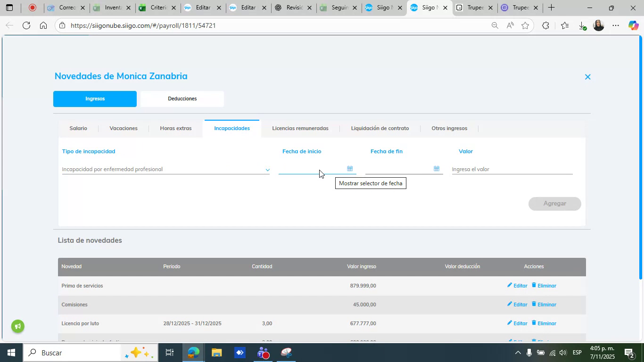This screenshot has height=362, width=644.
Task: Select the 677.777,00 value cell
Action: click(363, 323)
